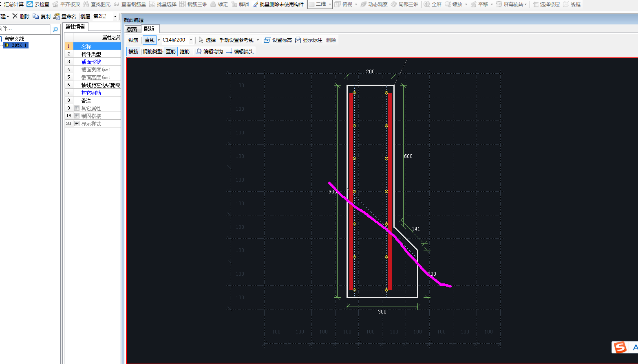Click 全屏 full screen zoom icon

coord(427,4)
